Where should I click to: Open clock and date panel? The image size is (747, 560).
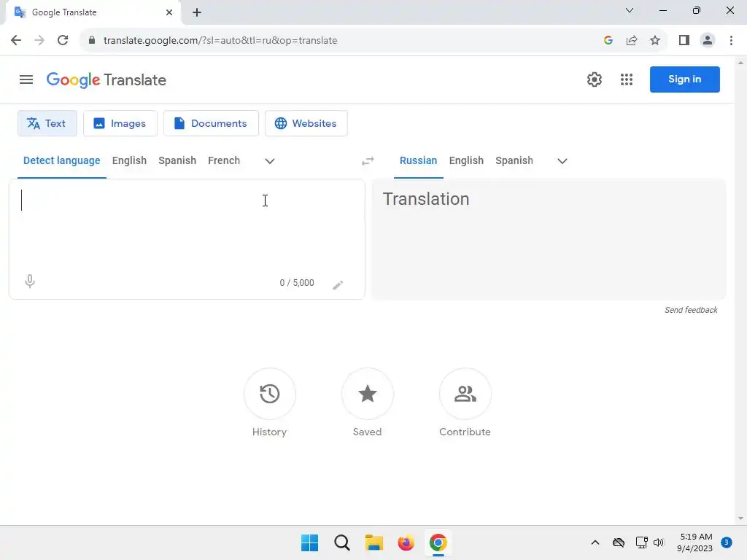[695, 542]
